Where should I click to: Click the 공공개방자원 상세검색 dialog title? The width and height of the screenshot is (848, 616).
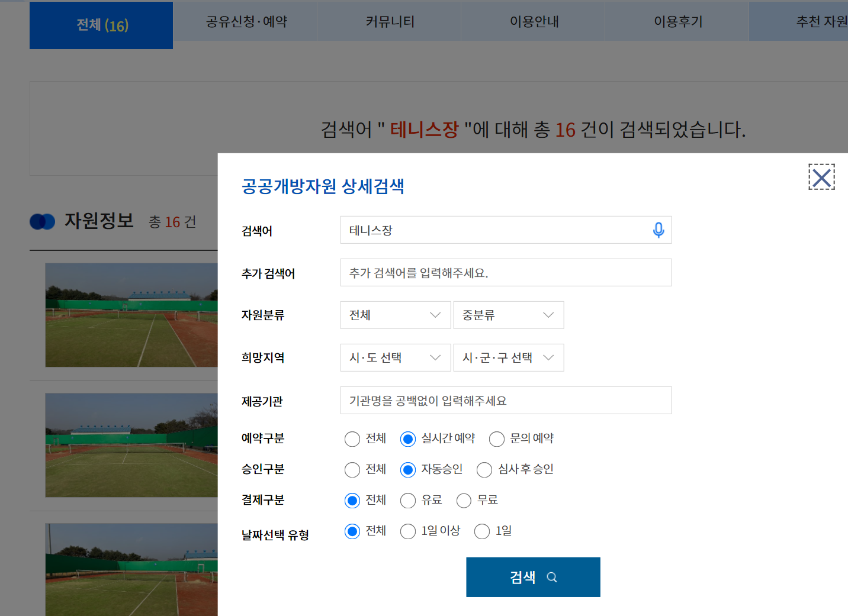323,186
